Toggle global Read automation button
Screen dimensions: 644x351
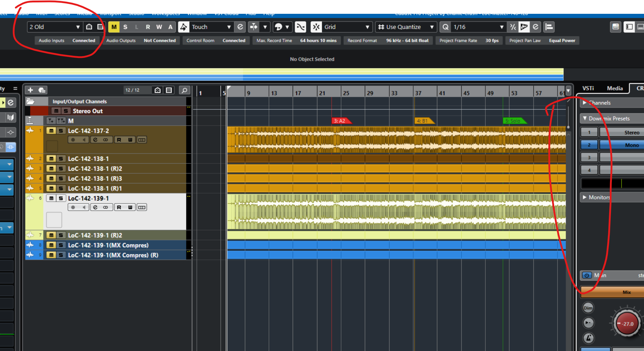coord(148,27)
